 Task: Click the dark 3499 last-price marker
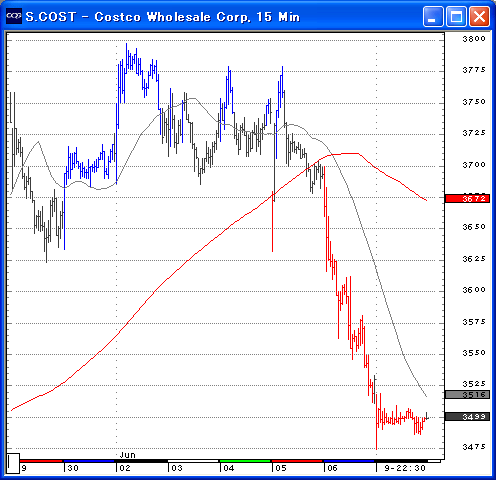click(x=467, y=417)
